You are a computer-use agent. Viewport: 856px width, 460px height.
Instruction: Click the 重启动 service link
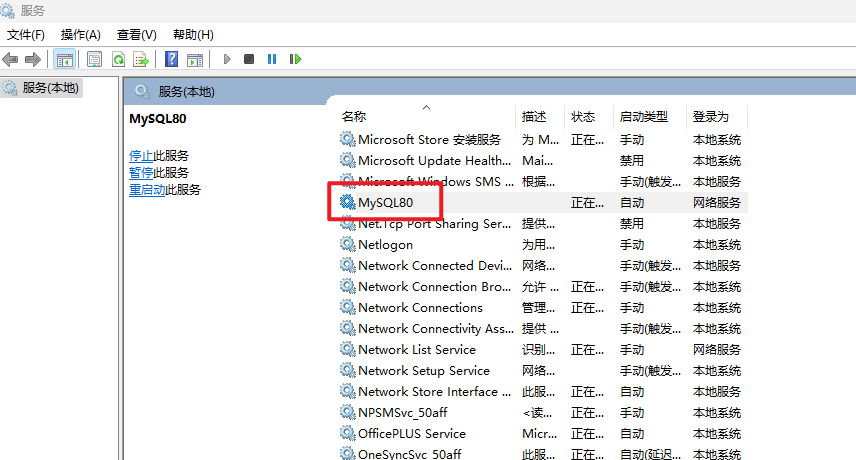[147, 189]
